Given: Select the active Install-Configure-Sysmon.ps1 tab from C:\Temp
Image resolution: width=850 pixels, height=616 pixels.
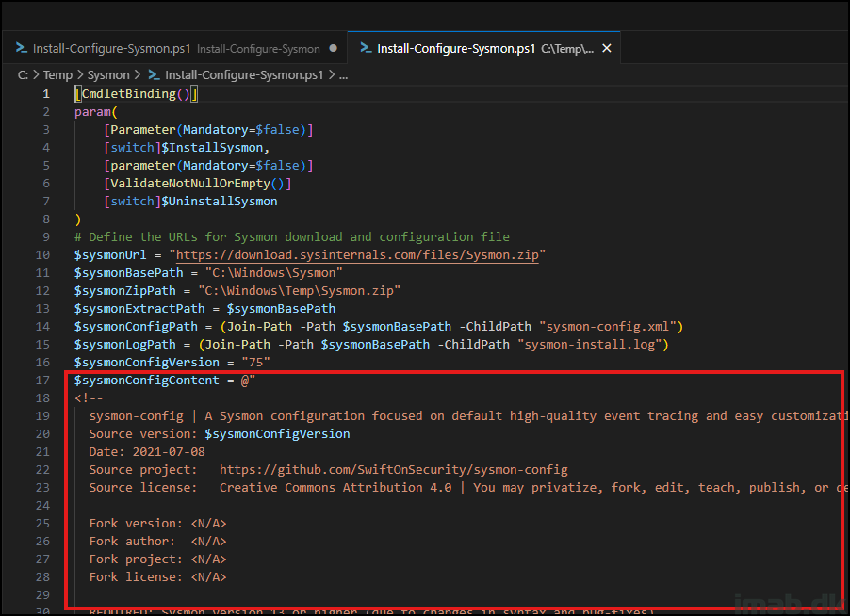Looking at the screenshot, I should pyautogui.click(x=456, y=48).
